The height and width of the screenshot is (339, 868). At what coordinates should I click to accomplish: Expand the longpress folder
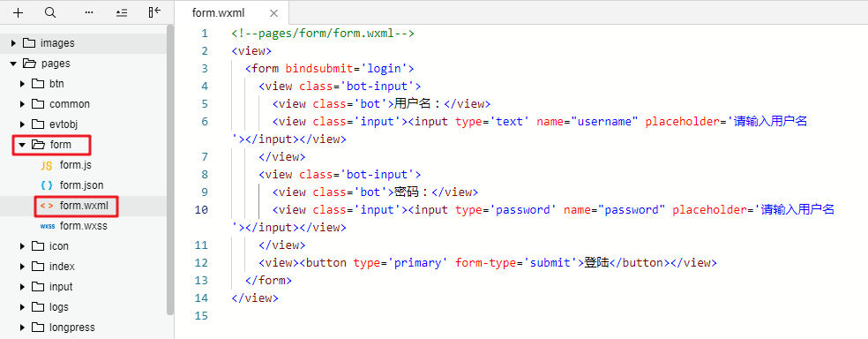click(x=22, y=328)
